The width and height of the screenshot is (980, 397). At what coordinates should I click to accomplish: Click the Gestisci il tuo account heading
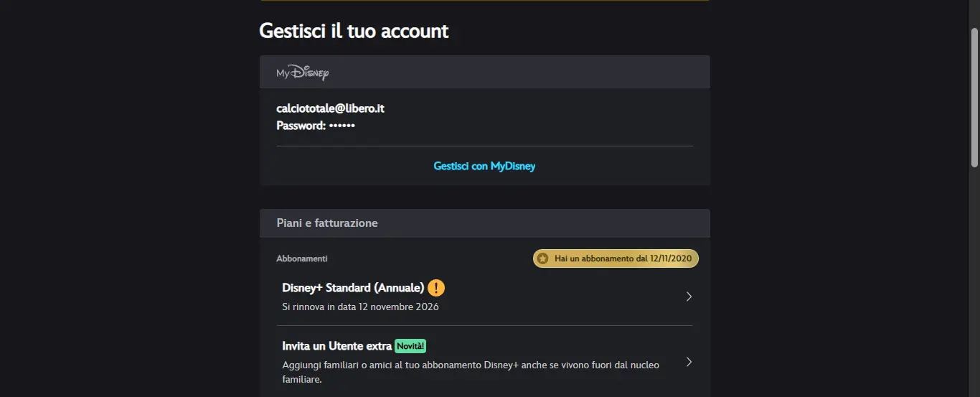(x=354, y=31)
